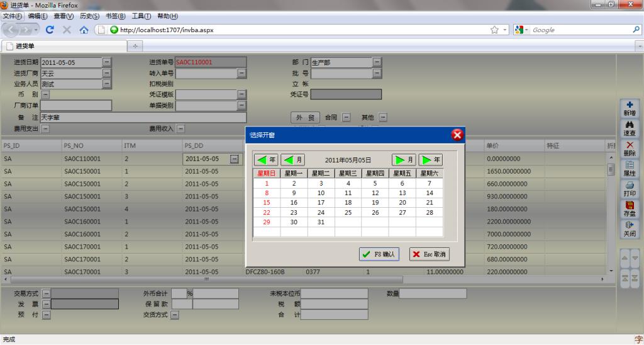
Task: Click the 删除 delete icon
Action: [629, 149]
